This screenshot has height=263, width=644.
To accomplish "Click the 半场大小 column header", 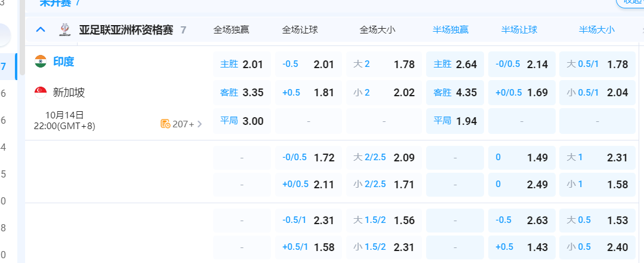I will tap(596, 29).
